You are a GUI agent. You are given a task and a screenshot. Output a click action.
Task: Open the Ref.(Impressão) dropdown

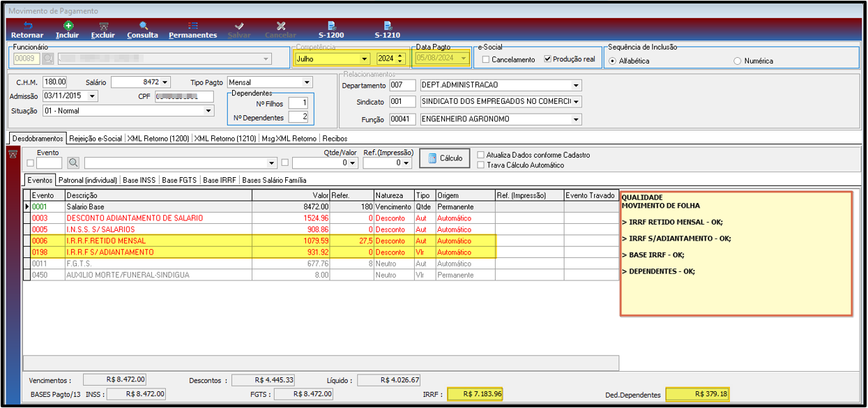[406, 163]
